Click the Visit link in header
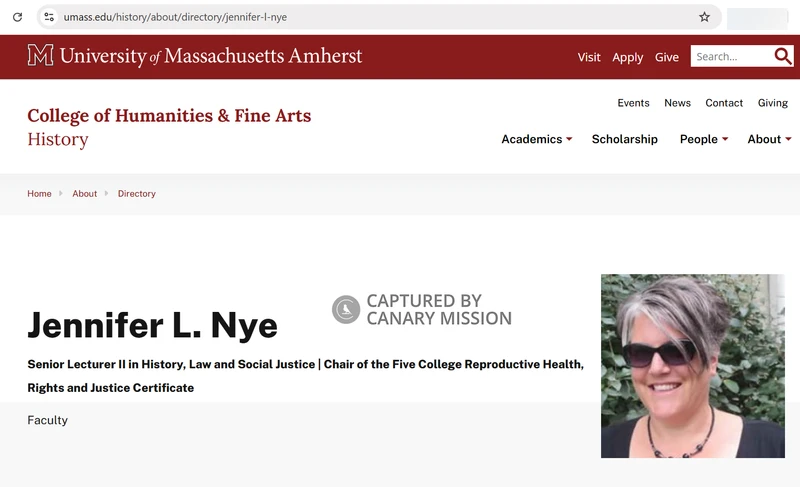This screenshot has height=487, width=800. pyautogui.click(x=589, y=57)
